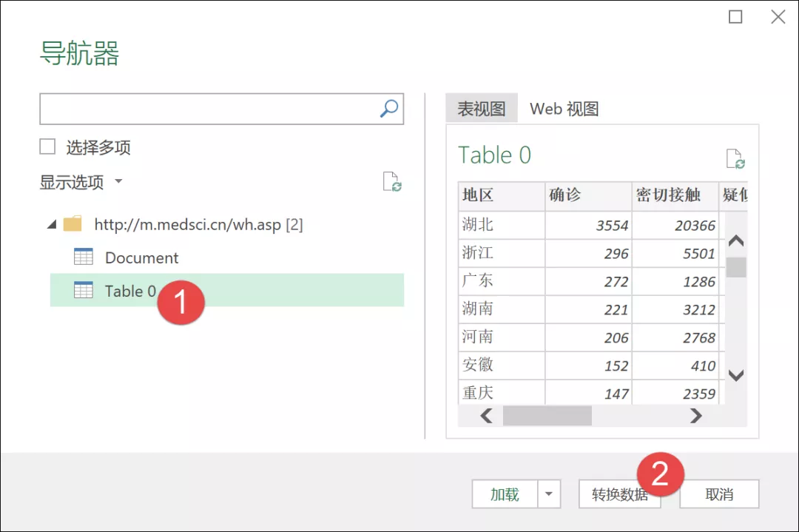
Task: Click the 加载 button
Action: [505, 494]
